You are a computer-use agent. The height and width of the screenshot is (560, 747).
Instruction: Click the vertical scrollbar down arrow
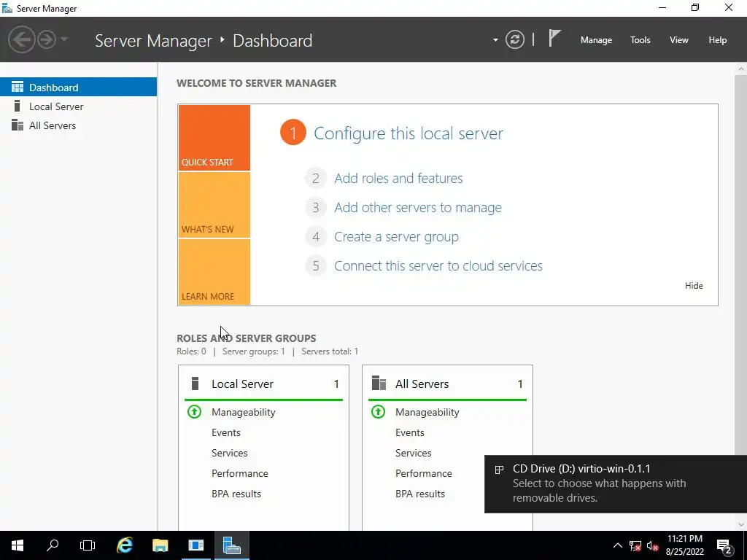[x=741, y=525]
